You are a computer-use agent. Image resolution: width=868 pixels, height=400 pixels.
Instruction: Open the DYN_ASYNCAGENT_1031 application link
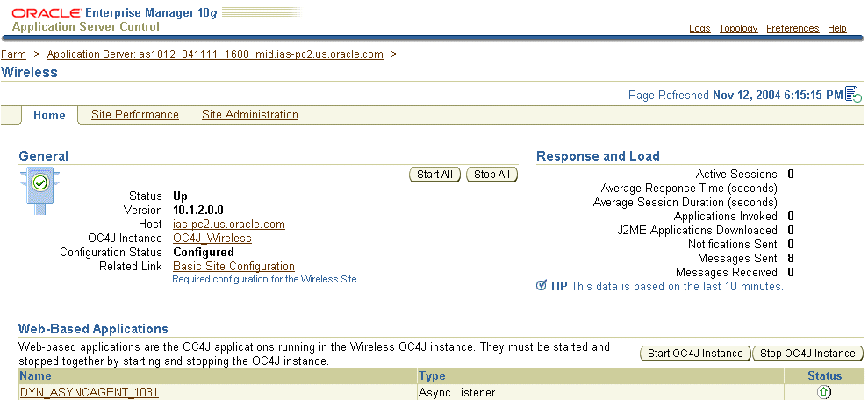click(x=90, y=392)
